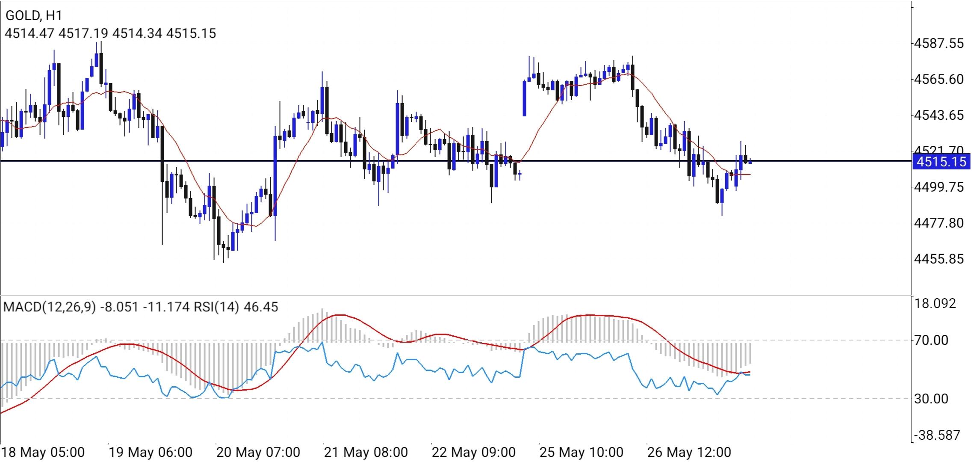Click the 4587.55 price axis label
The height and width of the screenshot is (462, 980).
[x=939, y=43]
